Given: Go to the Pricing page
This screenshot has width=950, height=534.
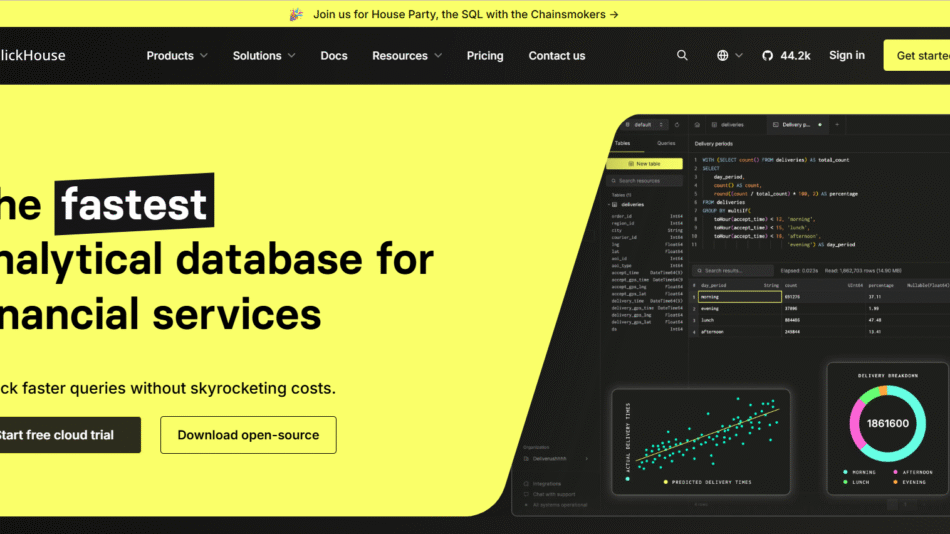Looking at the screenshot, I should click(485, 56).
